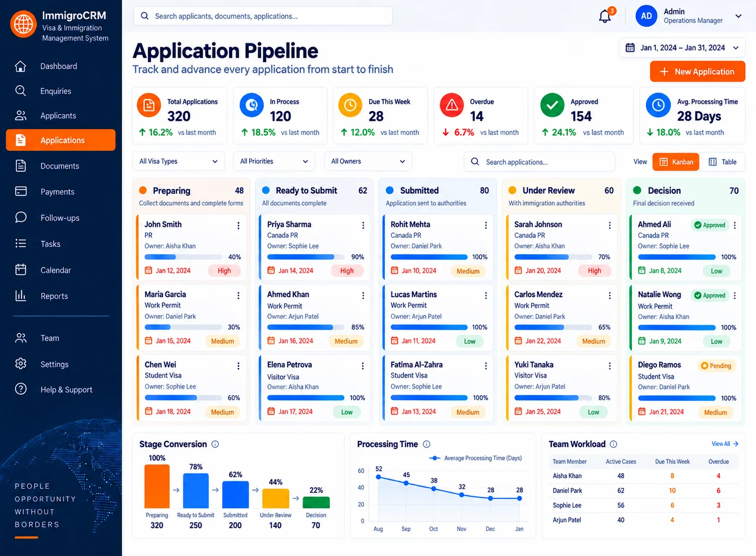Click Carlos Mendez's 65% progress bar
This screenshot has height=556, width=756.
tap(553, 327)
